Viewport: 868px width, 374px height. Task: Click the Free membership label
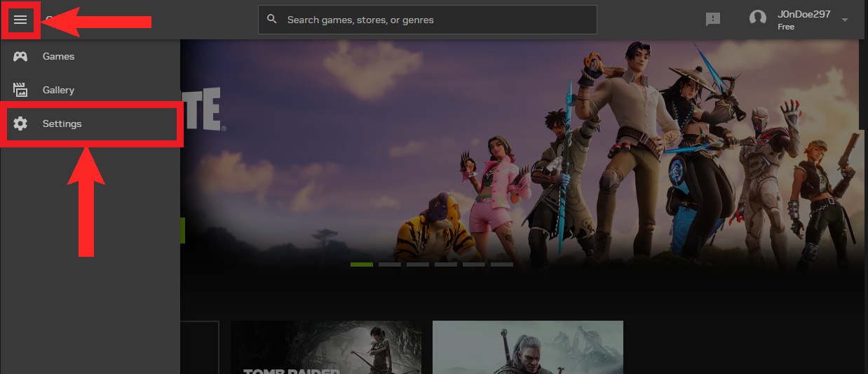pos(786,27)
